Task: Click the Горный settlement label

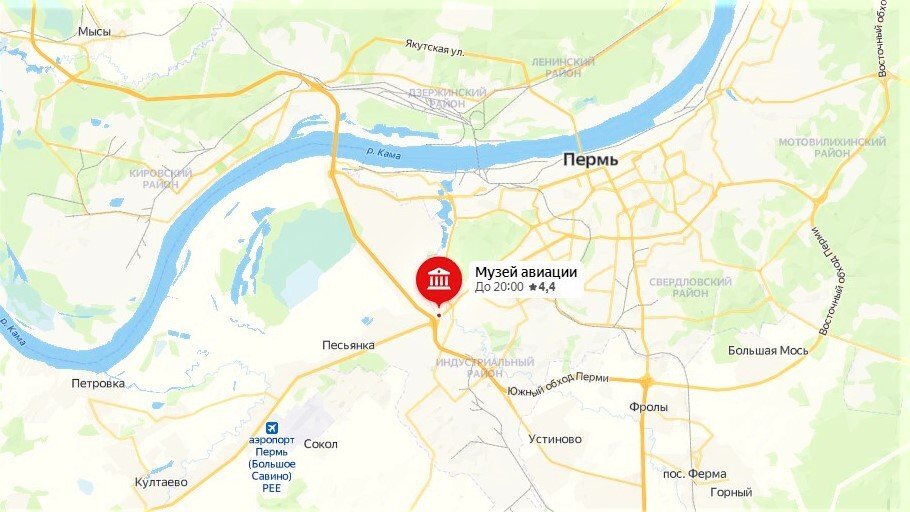Action: pyautogui.click(x=731, y=492)
